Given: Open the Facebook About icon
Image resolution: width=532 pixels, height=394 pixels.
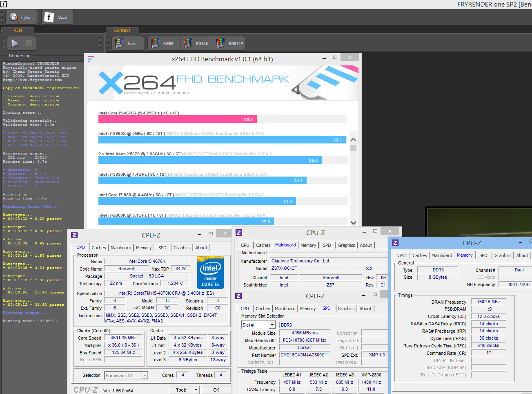Looking at the screenshot, I should pos(57,17).
